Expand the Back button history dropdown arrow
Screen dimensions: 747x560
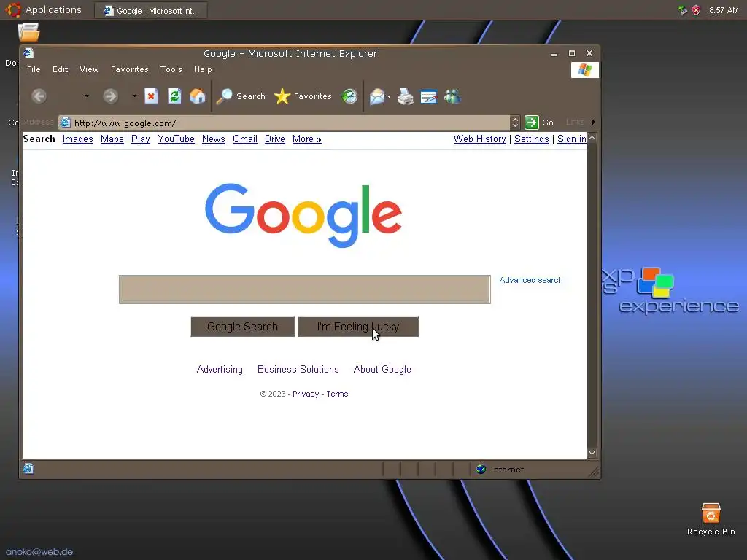[x=87, y=96]
